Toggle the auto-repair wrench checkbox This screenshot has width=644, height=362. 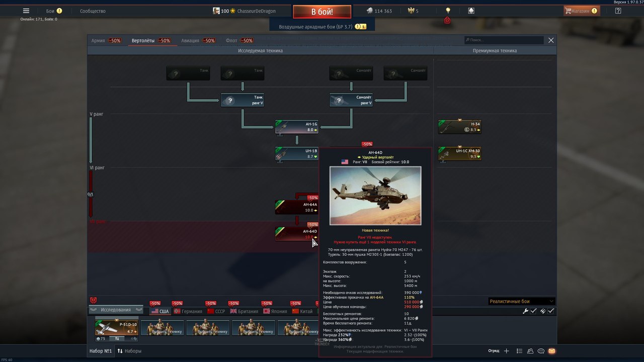(x=533, y=311)
